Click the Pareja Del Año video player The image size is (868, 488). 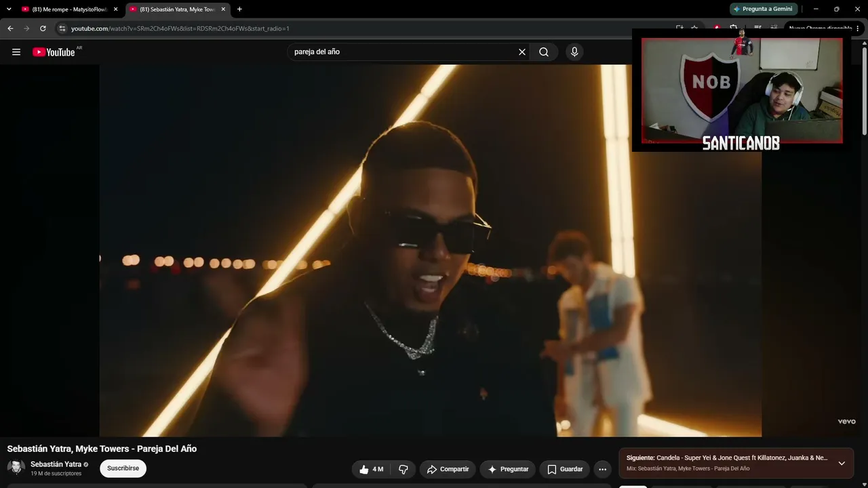pos(431,251)
